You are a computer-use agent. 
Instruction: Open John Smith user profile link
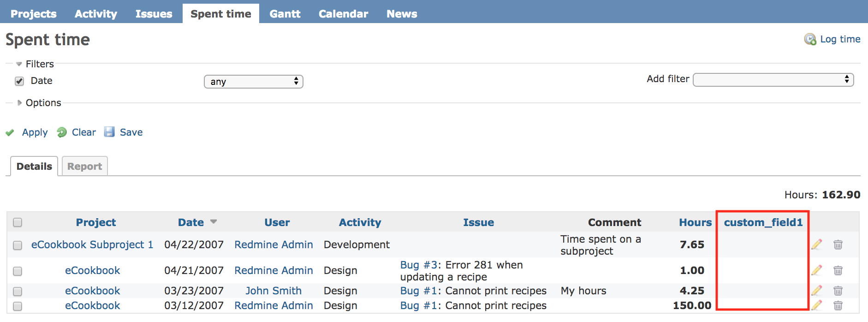[273, 291]
